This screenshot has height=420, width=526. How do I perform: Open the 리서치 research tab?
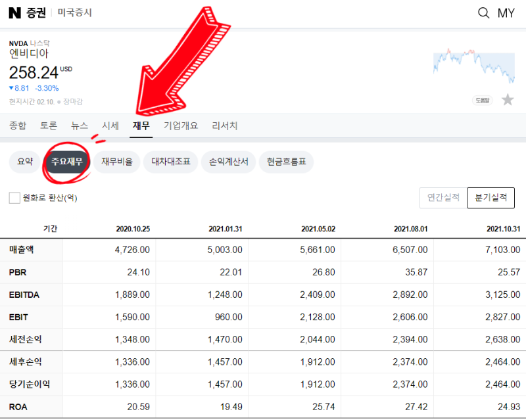(x=225, y=126)
